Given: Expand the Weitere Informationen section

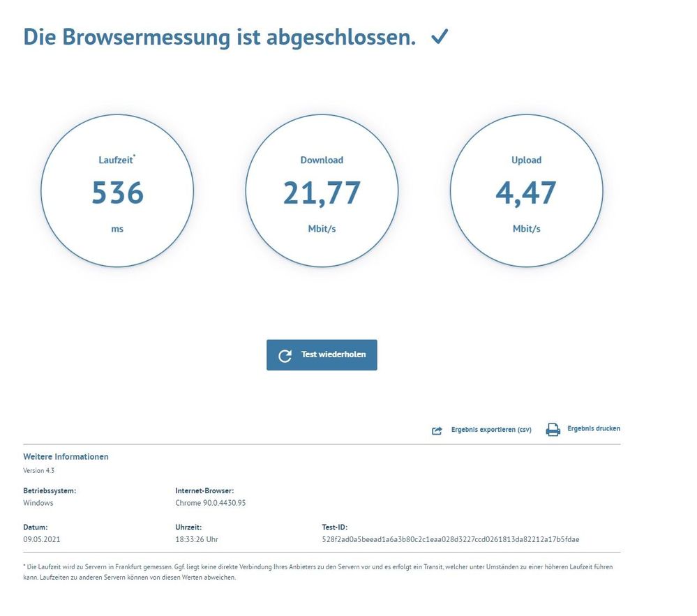Looking at the screenshot, I should click(x=66, y=456).
